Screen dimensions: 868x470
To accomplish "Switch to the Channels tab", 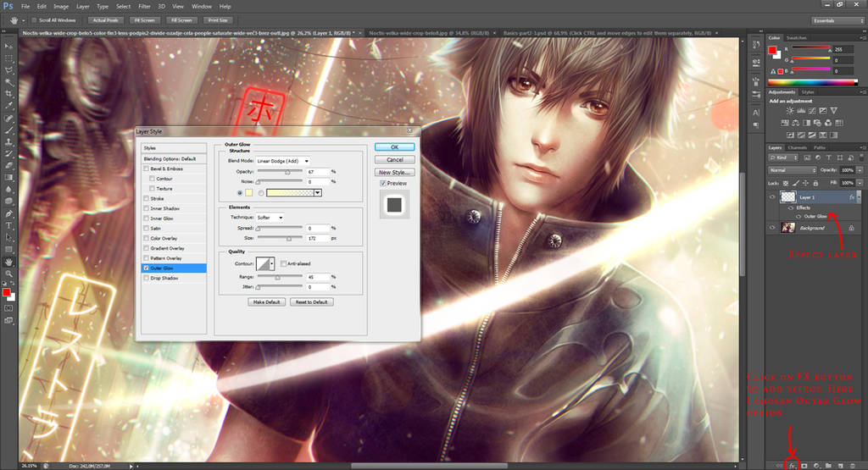I will click(x=797, y=147).
